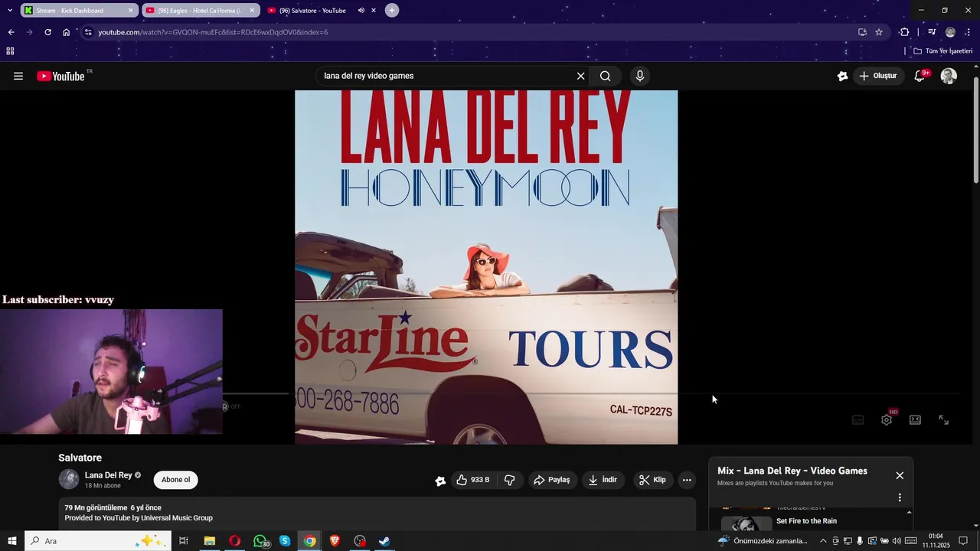Open the Steam taskbar icon
This screenshot has height=551, width=980.
click(x=385, y=541)
